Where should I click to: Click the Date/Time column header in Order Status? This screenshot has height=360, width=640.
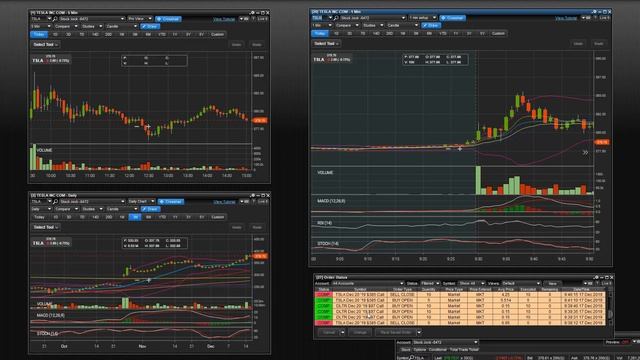pyautogui.click(x=581, y=289)
